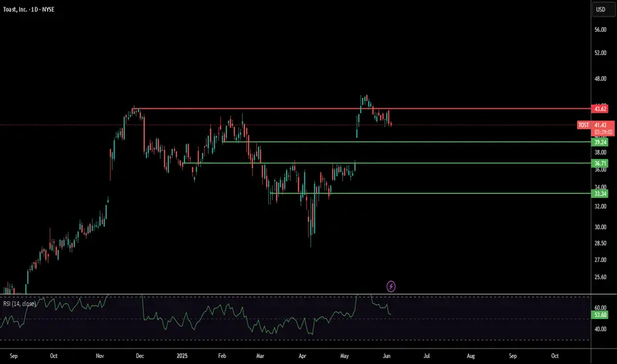Open the USD currency selector
Viewport: 617px width, 364px height.
coord(603,9)
